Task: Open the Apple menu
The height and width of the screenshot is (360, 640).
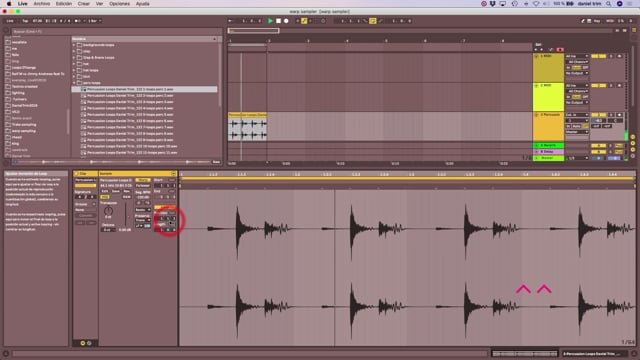Action: coord(9,4)
